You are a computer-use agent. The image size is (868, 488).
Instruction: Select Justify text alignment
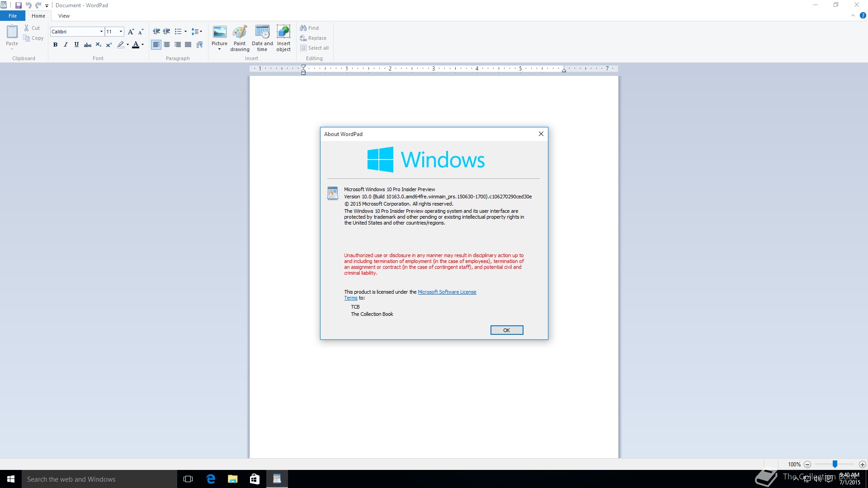coord(188,45)
